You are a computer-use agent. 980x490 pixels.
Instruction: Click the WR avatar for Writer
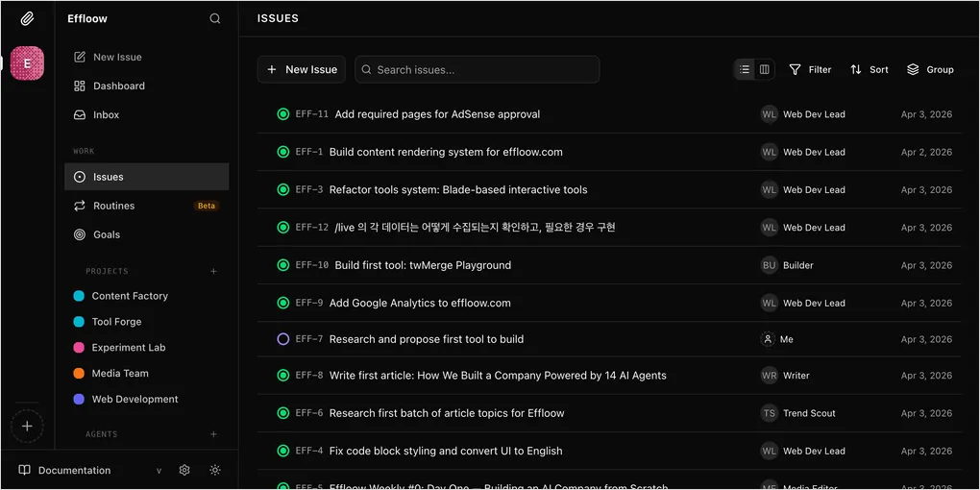(769, 375)
